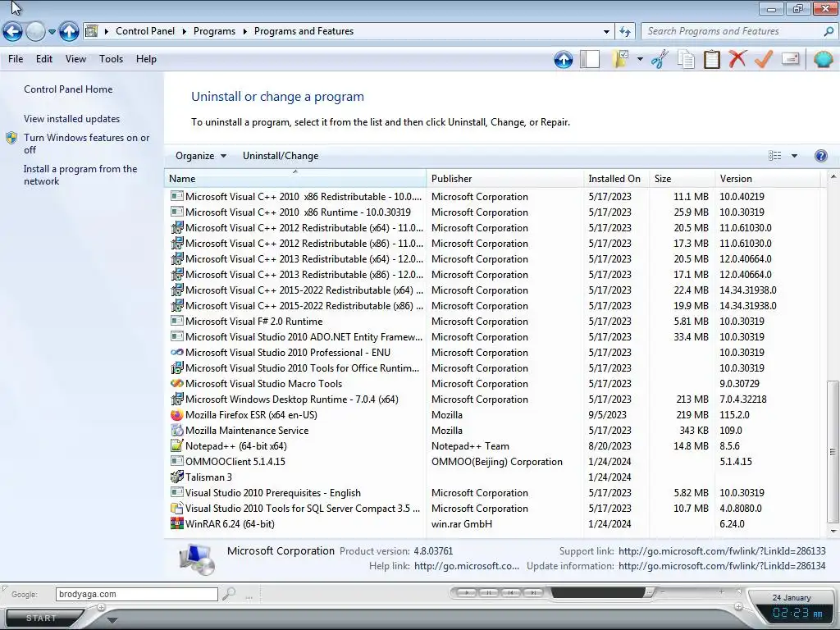Click the clipboard Paste icon
Screen dimensions: 840x630
[x=711, y=59]
